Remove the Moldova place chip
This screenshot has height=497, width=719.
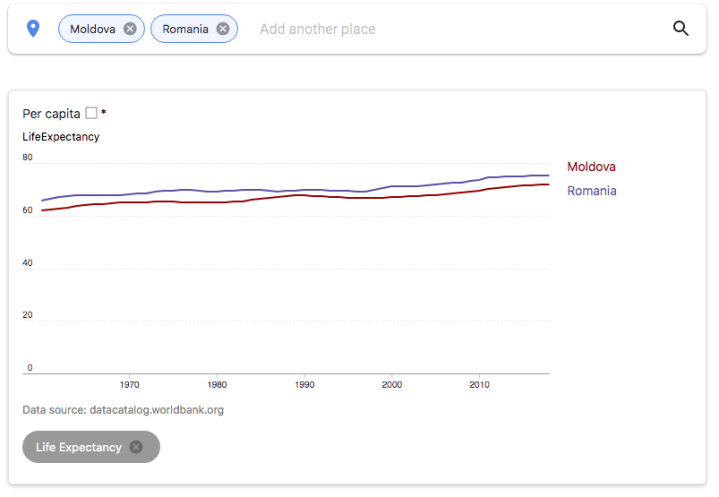[x=130, y=29]
